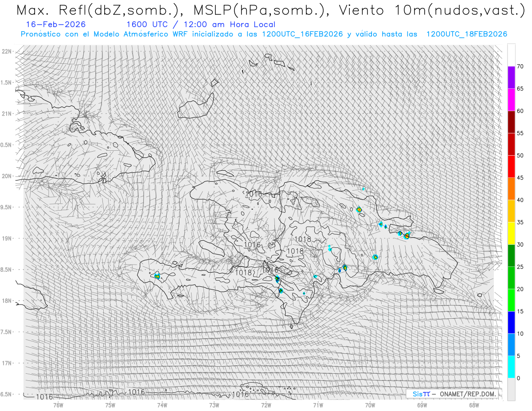Viewport: 532px width, 411px height.
Task: Select the bright green 15-20 dBZ swatch
Action: (511, 300)
